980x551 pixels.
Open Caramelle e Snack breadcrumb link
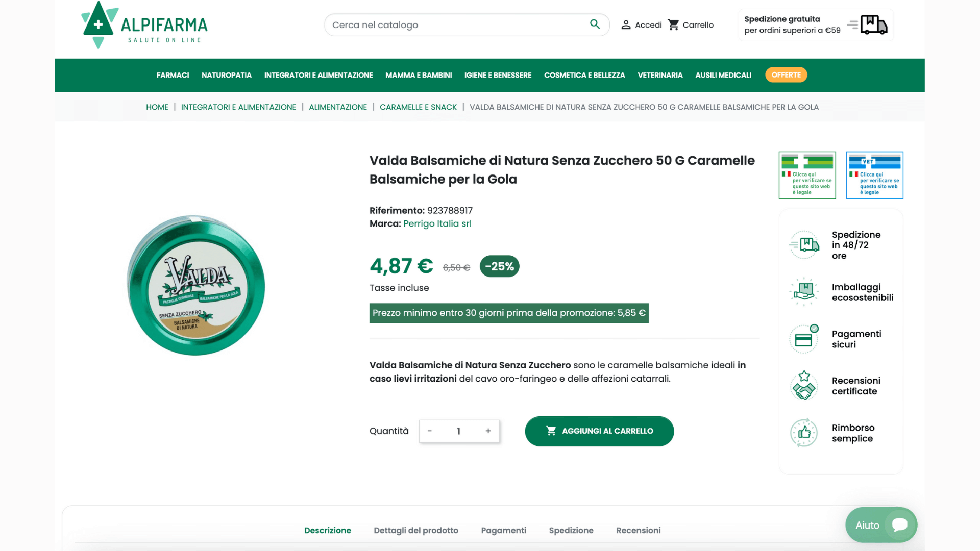pyautogui.click(x=418, y=107)
